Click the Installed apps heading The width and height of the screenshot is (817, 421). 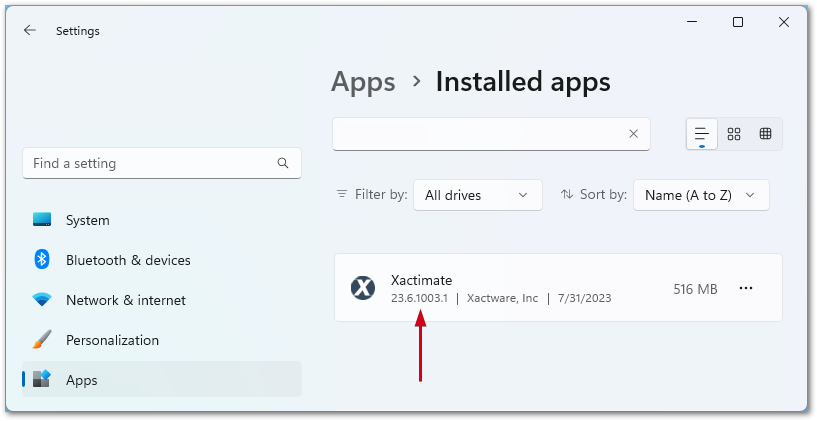(523, 82)
